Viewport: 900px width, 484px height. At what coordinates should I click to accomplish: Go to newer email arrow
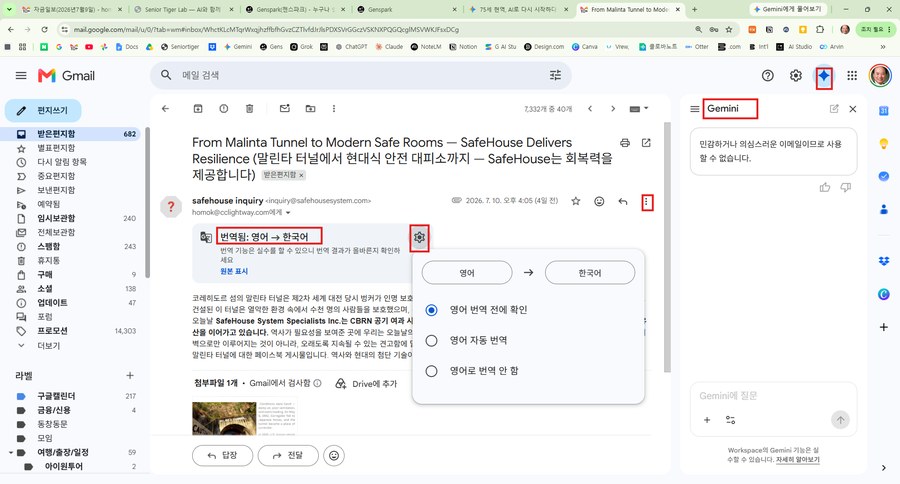click(x=590, y=109)
